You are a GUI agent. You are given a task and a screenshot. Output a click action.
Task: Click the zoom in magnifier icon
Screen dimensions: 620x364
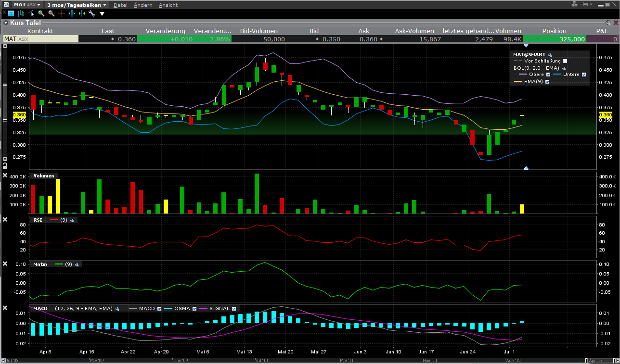point(41,13)
